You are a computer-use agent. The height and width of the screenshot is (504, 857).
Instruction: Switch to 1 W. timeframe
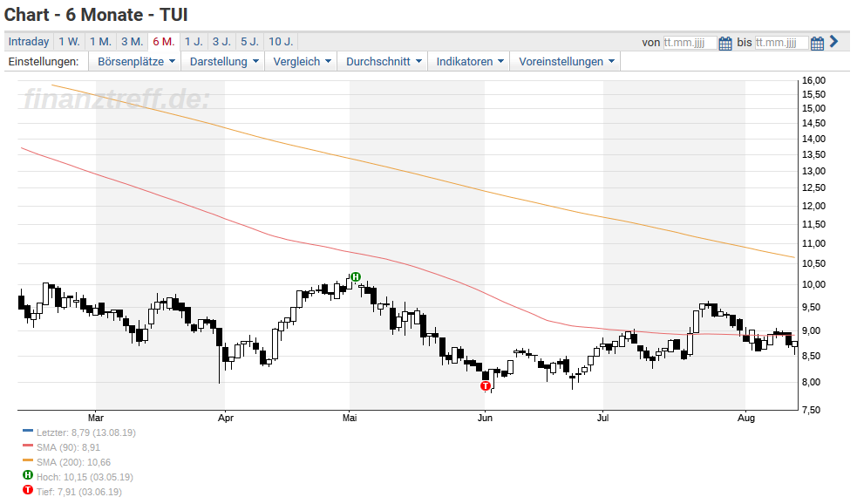[x=70, y=42]
